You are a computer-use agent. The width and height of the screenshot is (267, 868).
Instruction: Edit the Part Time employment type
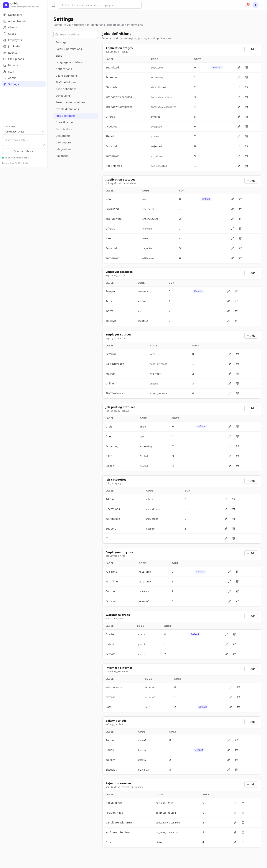[x=230, y=582]
